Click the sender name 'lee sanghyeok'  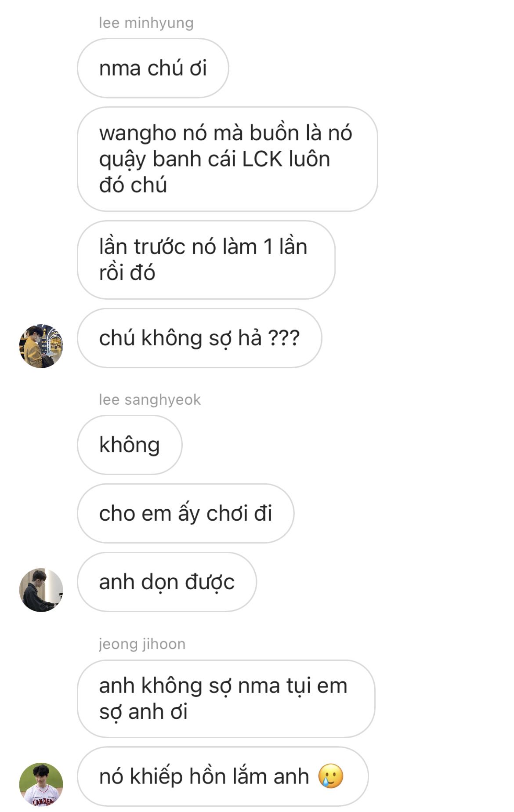pyautogui.click(x=150, y=399)
